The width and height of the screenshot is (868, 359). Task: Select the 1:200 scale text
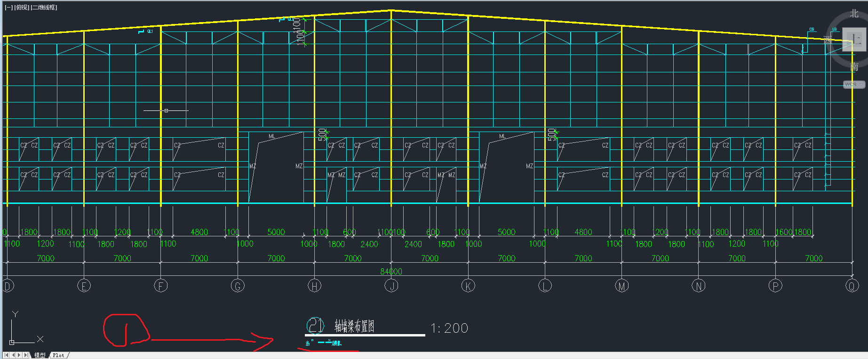449,328
